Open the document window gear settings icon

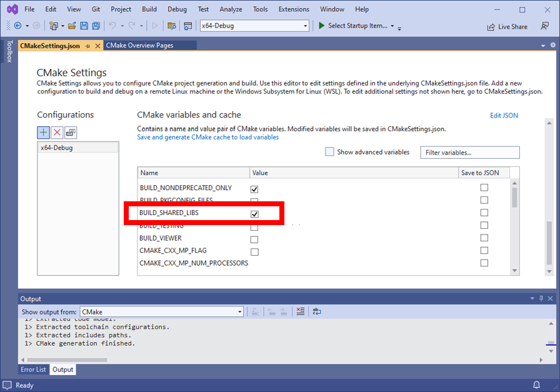pos(552,45)
